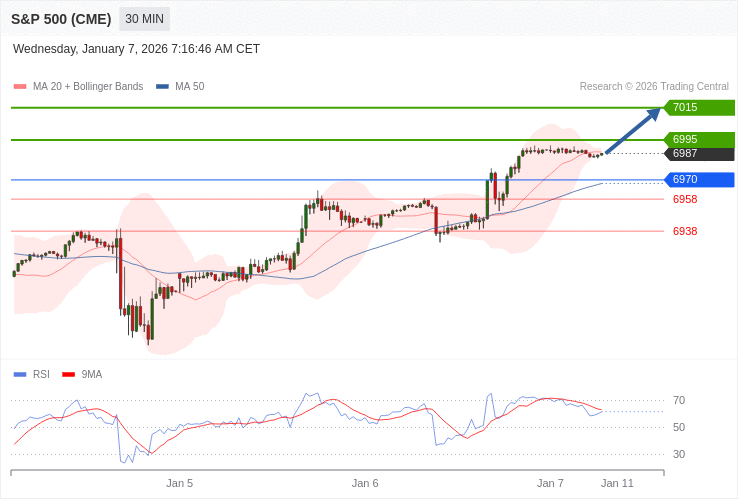
Task: Click the S&P 500 (CME) title
Action: pyautogui.click(x=61, y=19)
